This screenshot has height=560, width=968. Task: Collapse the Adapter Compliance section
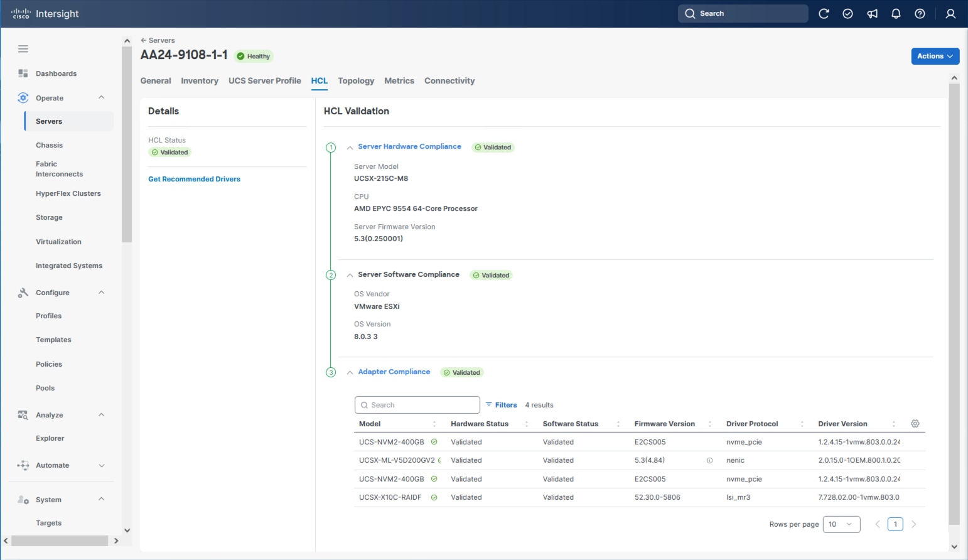[350, 372]
